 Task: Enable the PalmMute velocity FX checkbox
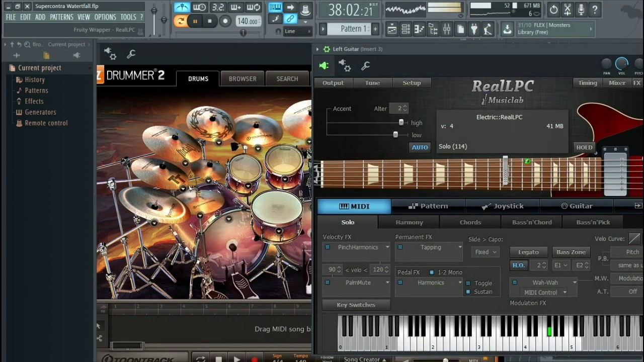coord(328,283)
